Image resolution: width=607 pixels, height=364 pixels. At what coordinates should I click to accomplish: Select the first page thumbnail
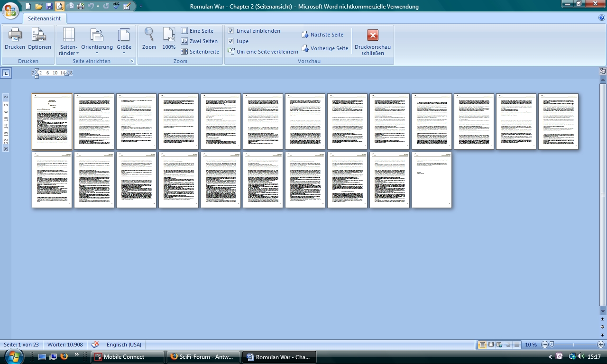point(52,121)
